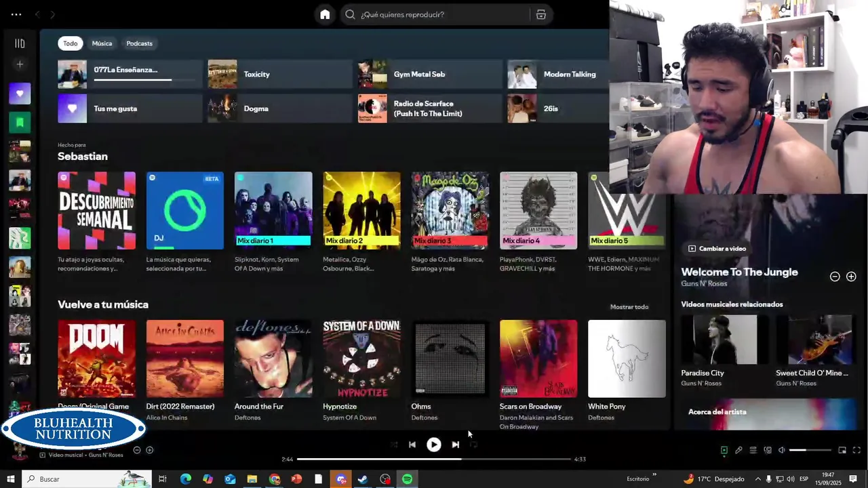The image size is (868, 488).
Task: Open the Gym Metal Seb playlist
Action: click(429, 75)
